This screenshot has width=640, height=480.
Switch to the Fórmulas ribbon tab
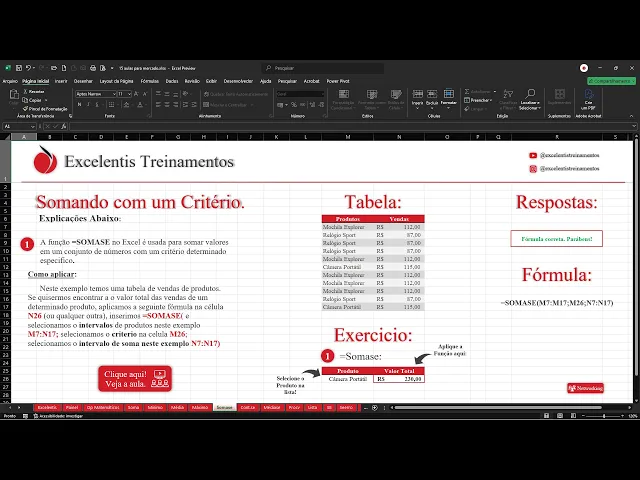point(150,81)
